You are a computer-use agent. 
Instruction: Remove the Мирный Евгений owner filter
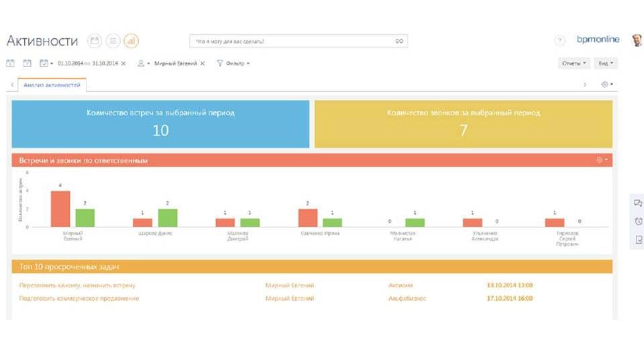(203, 64)
